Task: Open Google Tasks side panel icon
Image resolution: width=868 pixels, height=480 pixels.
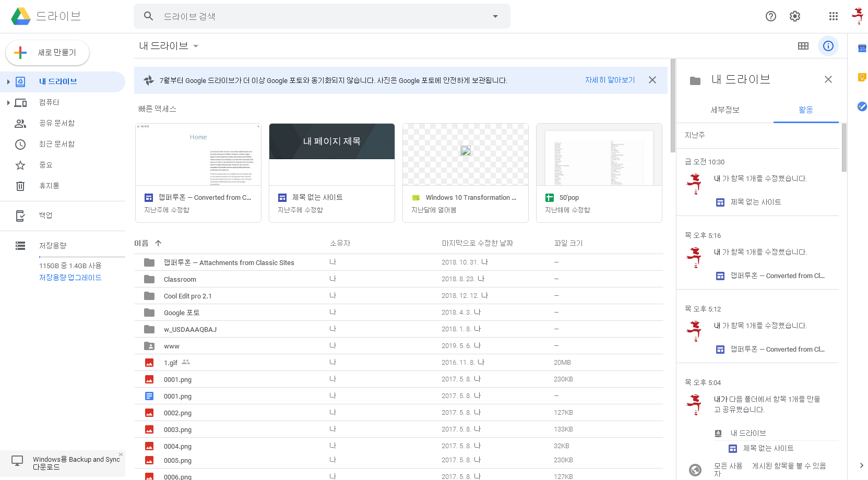Action: [x=862, y=106]
